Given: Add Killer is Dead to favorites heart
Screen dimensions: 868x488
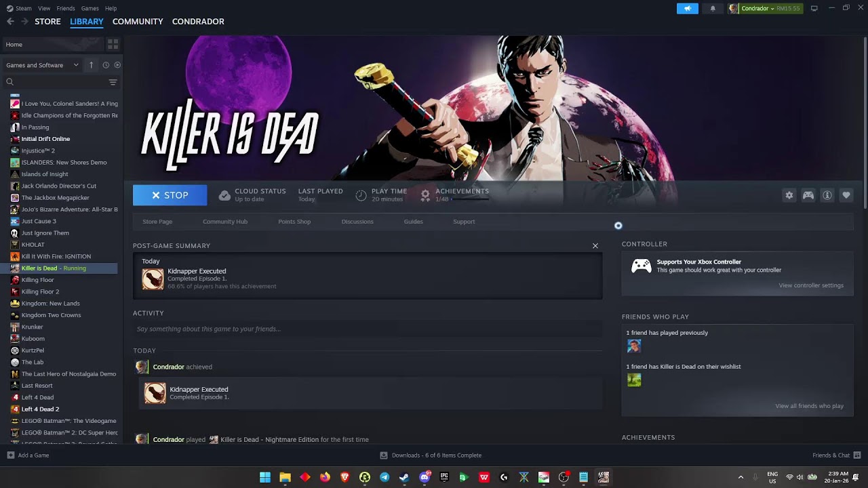Looking at the screenshot, I should (x=846, y=195).
